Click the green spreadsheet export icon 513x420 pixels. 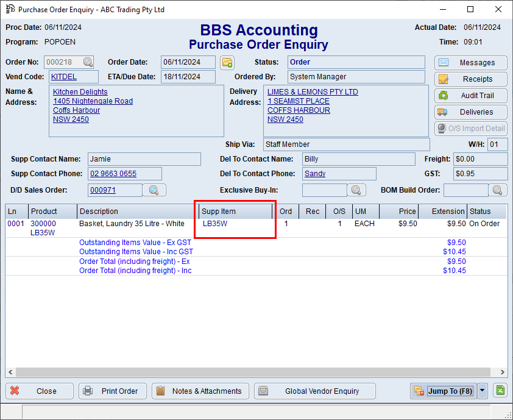500,391
